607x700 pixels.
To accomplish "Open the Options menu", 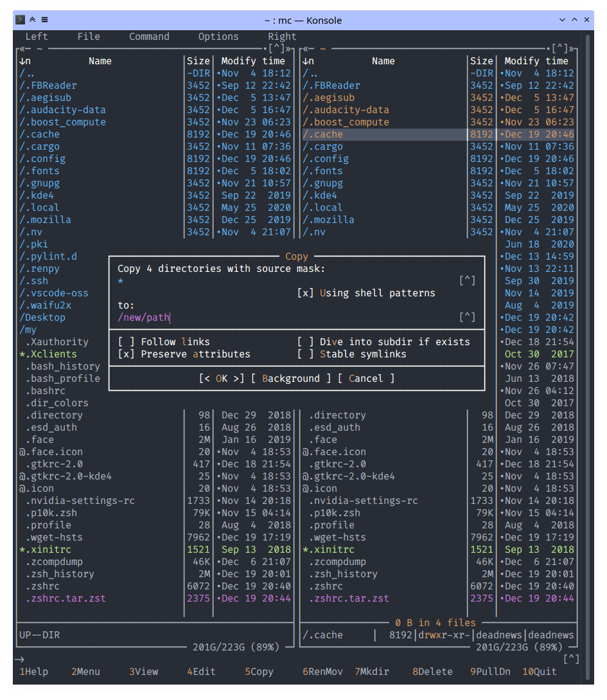I will coord(218,37).
